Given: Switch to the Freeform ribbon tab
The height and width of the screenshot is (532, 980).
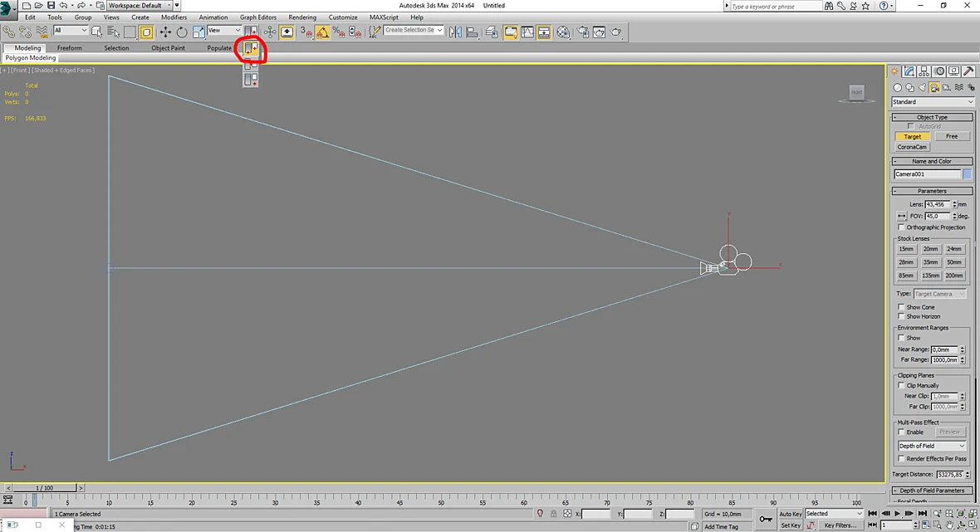Looking at the screenshot, I should [x=70, y=48].
